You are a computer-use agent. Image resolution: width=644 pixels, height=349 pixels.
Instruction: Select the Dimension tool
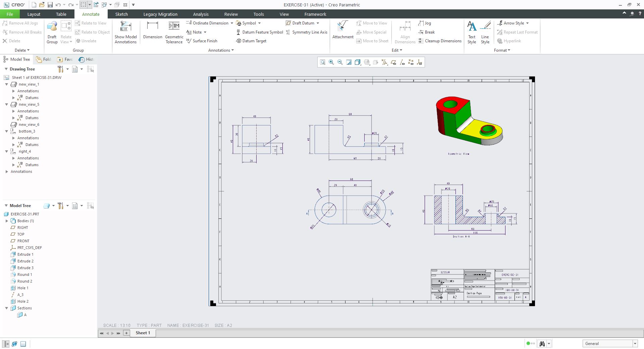153,30
